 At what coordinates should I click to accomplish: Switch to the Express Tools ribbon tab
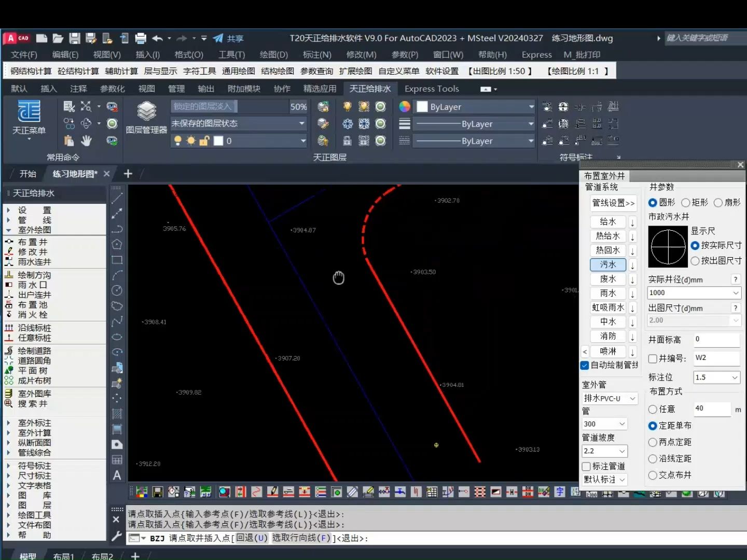click(432, 89)
